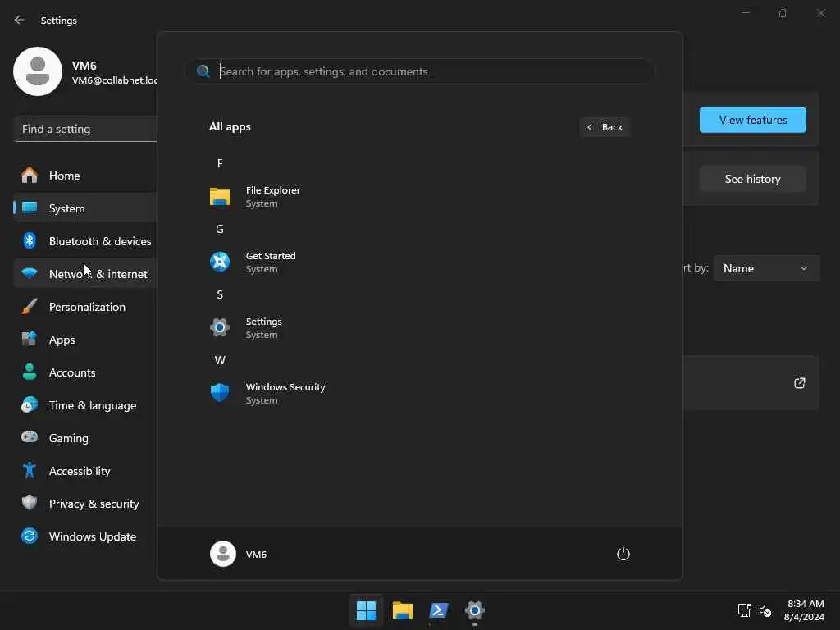The width and height of the screenshot is (840, 630).
Task: Open Windows Update settings
Action: pyautogui.click(x=85, y=536)
